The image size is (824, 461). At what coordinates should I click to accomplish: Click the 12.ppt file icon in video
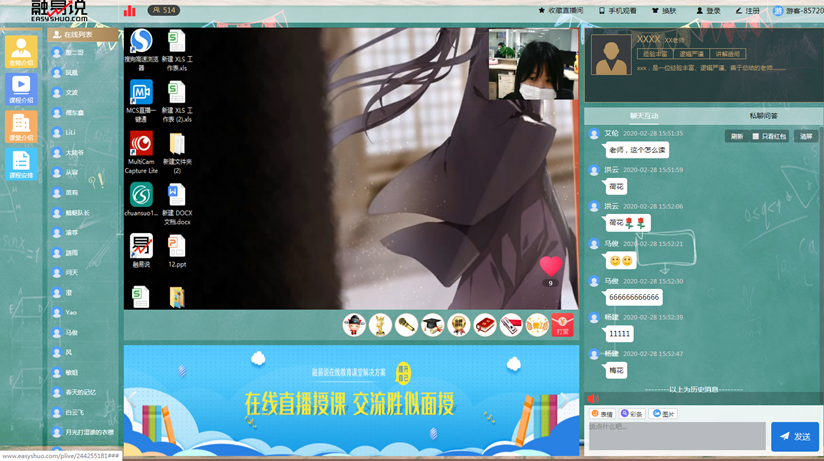tap(177, 251)
